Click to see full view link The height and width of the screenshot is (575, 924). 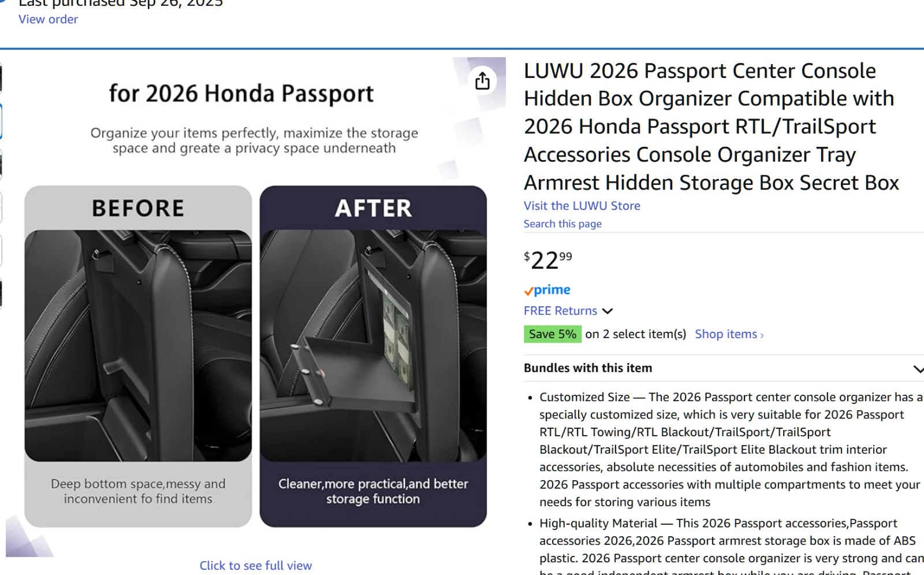point(255,565)
